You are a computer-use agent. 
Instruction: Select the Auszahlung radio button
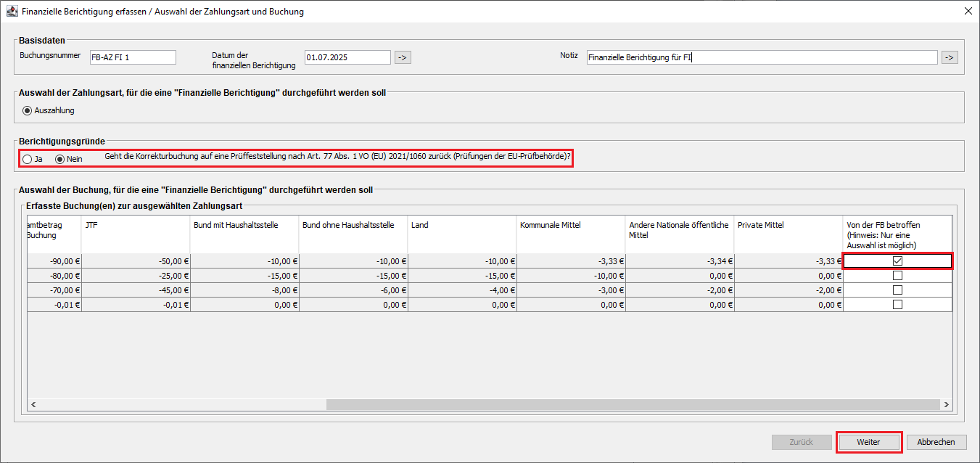point(28,111)
